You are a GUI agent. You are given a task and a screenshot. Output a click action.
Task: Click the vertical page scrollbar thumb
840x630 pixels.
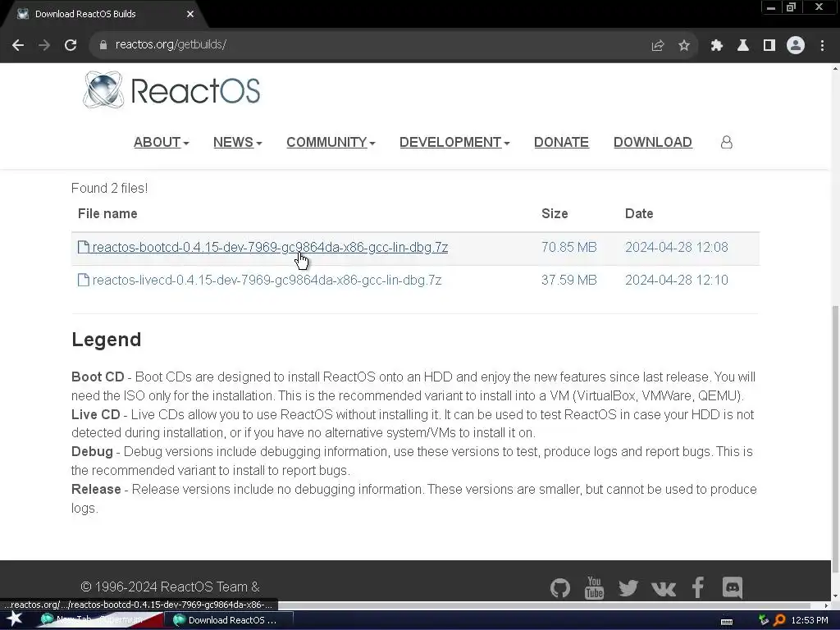[x=835, y=438]
